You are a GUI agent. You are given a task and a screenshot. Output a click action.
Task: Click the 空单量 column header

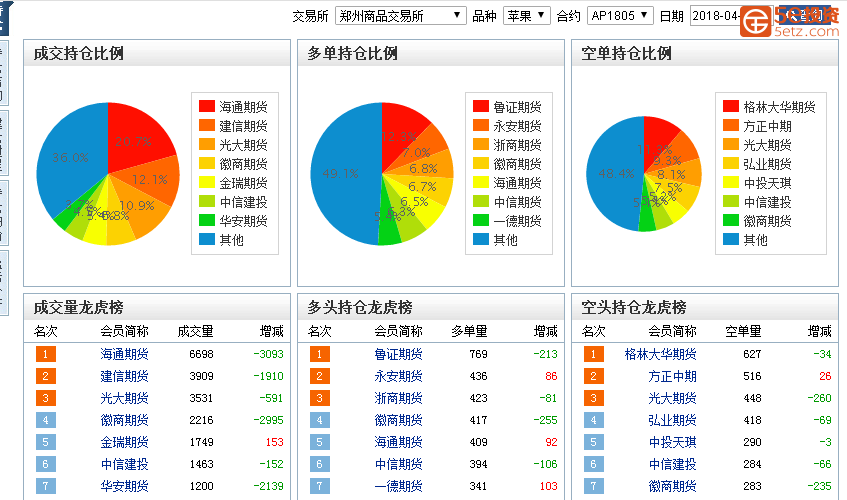tap(743, 331)
